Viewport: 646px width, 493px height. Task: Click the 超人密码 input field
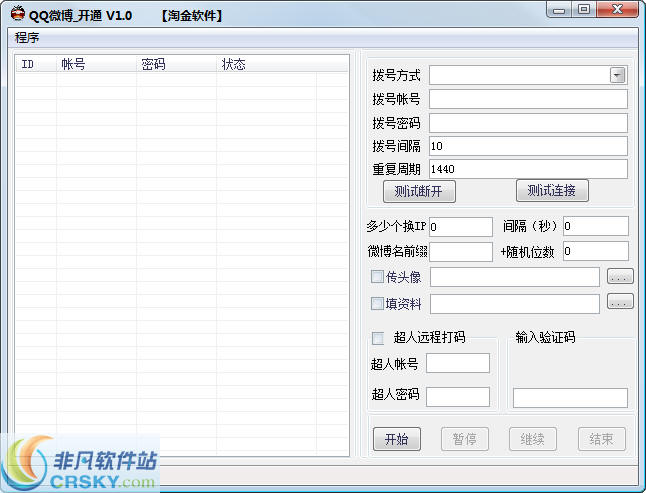(x=458, y=397)
